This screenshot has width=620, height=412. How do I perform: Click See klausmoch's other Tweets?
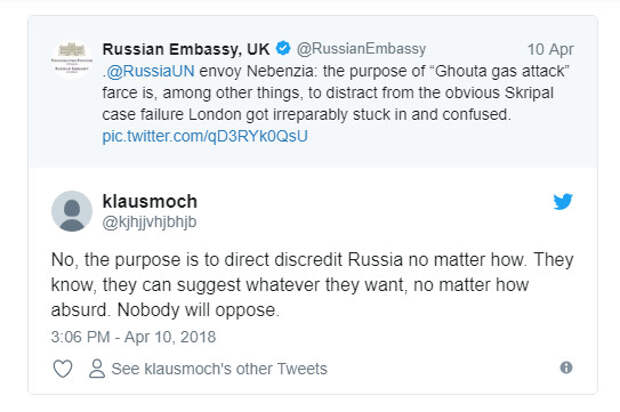pos(219,369)
